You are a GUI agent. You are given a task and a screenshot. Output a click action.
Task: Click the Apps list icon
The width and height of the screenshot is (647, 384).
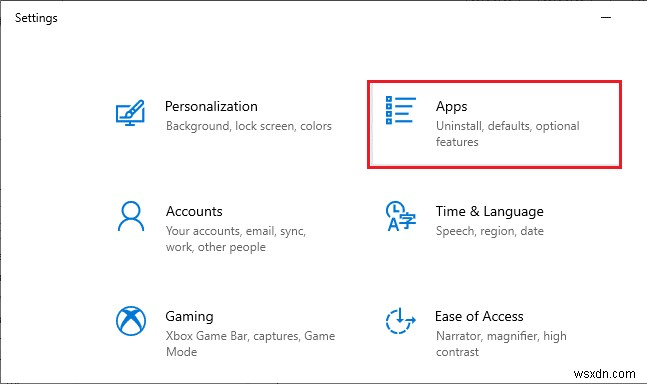coord(400,110)
